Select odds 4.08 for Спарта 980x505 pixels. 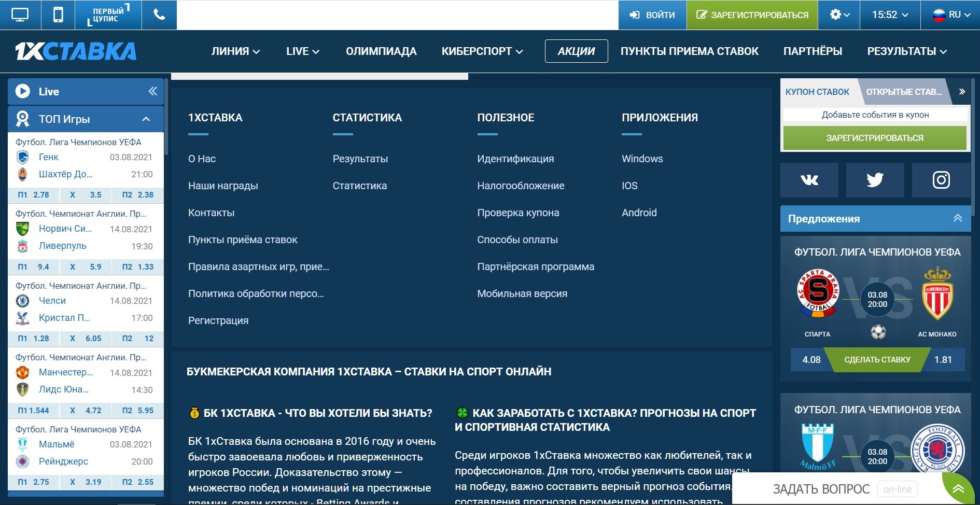811,360
